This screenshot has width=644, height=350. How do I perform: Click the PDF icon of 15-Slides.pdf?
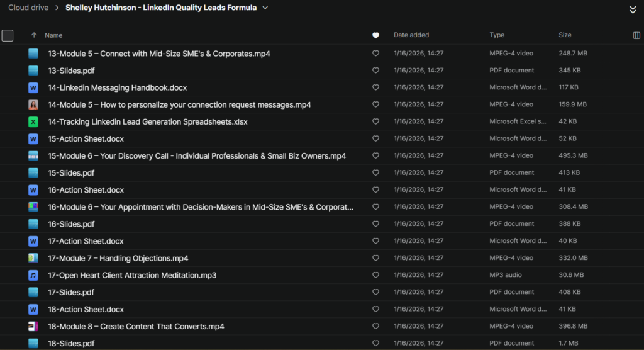pos(33,172)
